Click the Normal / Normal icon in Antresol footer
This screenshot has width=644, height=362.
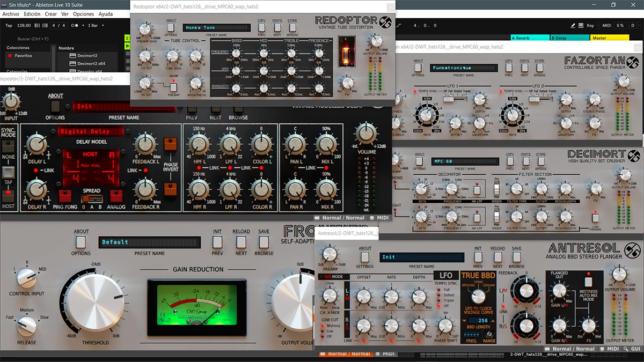(x=547, y=349)
